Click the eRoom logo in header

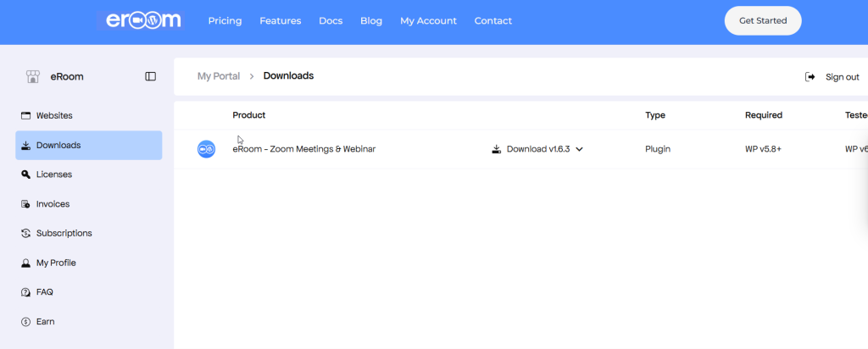143,20
